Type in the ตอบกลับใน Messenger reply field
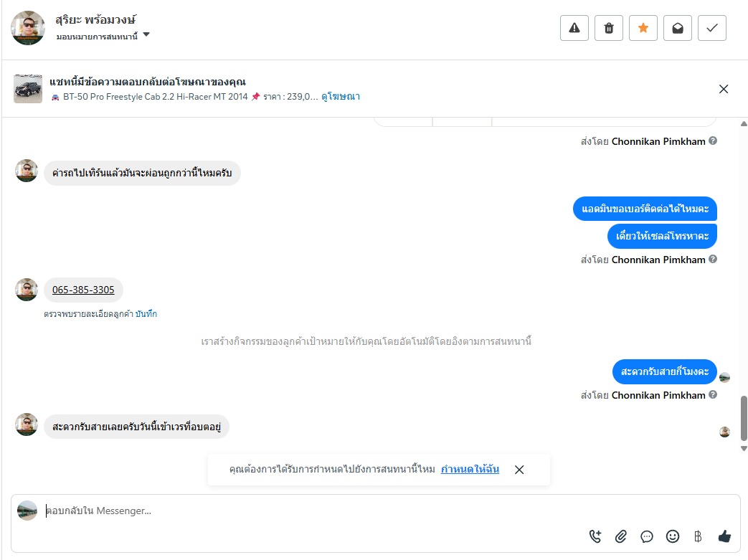Viewport: 748px width, 560px height. click(287, 511)
